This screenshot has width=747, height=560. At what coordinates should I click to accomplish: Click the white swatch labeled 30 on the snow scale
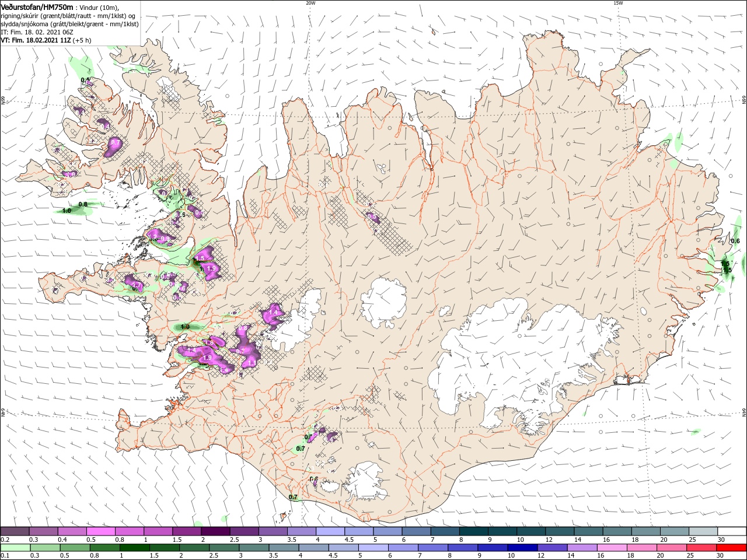coord(732,531)
